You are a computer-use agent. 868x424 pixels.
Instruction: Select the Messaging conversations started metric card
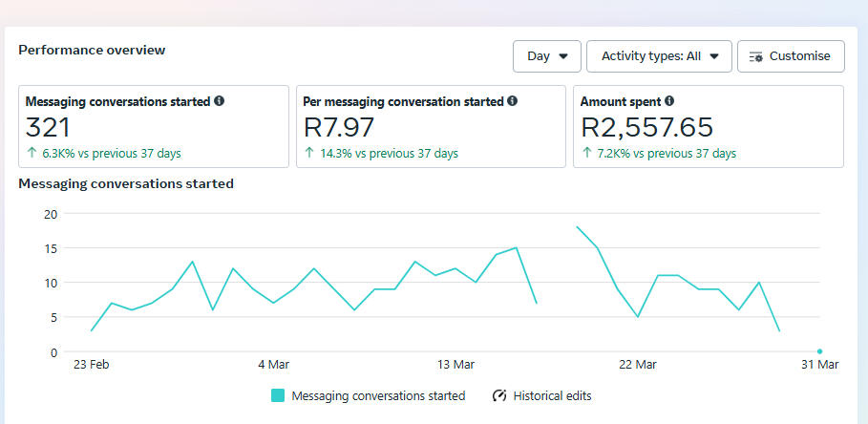[154, 126]
